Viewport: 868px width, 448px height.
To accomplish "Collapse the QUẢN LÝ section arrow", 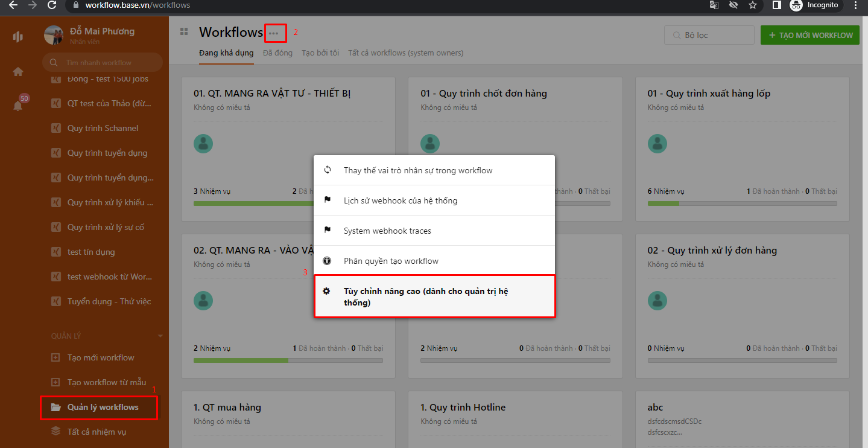I will [160, 336].
